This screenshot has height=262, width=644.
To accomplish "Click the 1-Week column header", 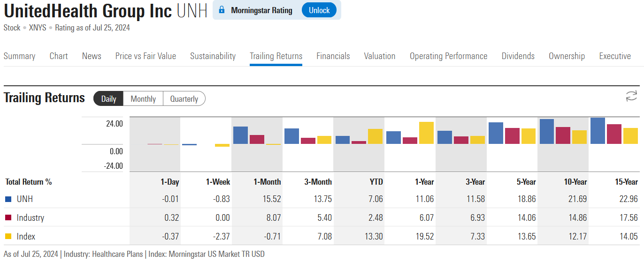I will coord(218,182).
